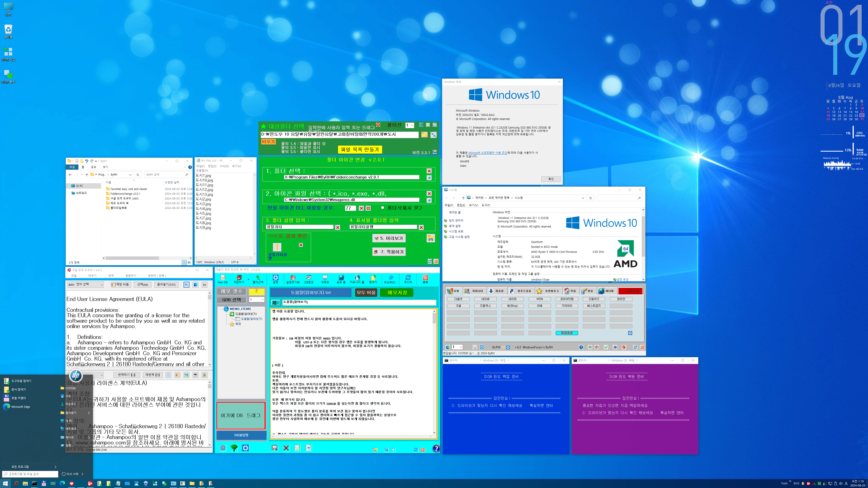Click the Edge browser icon in the portal launcher
This screenshot has width=868, height=488.
point(448,347)
